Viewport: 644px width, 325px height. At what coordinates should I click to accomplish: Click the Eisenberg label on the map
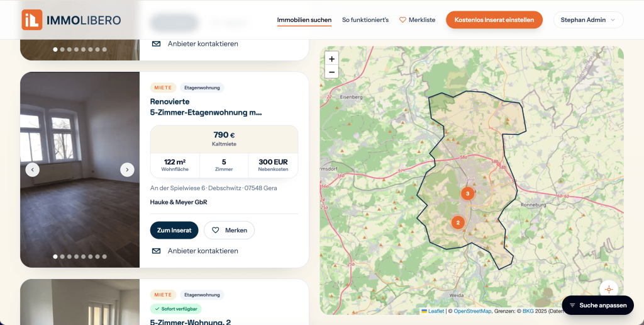pos(352,97)
